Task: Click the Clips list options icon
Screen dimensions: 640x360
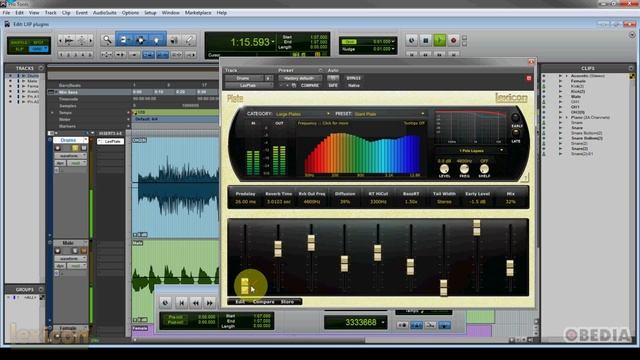Action: tap(631, 68)
